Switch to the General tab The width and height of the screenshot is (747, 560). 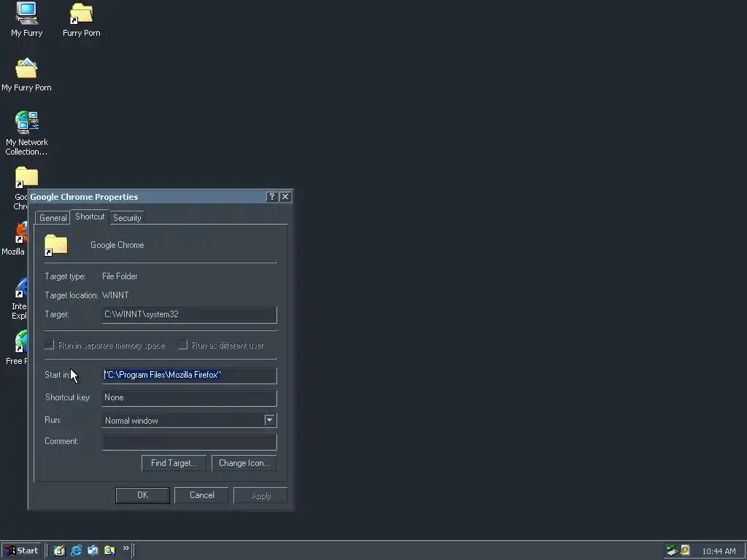click(53, 217)
